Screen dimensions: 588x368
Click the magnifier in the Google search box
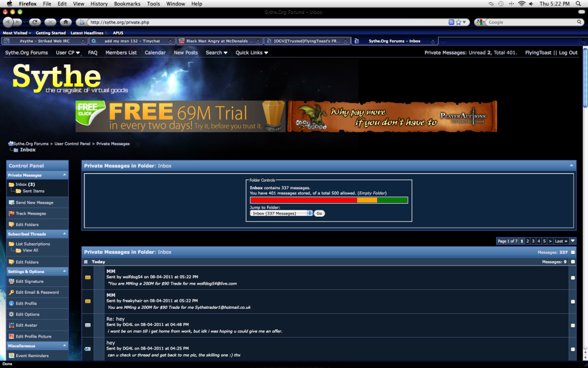(x=579, y=22)
